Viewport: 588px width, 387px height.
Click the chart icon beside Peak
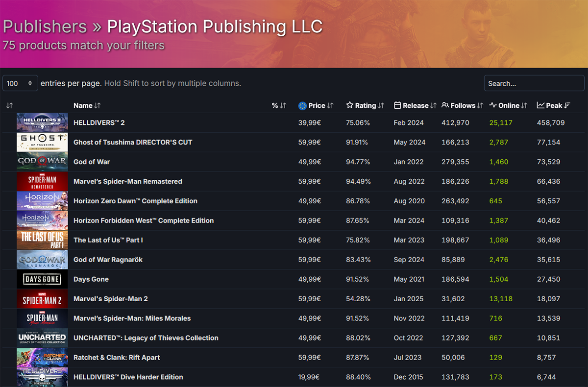[540, 105]
